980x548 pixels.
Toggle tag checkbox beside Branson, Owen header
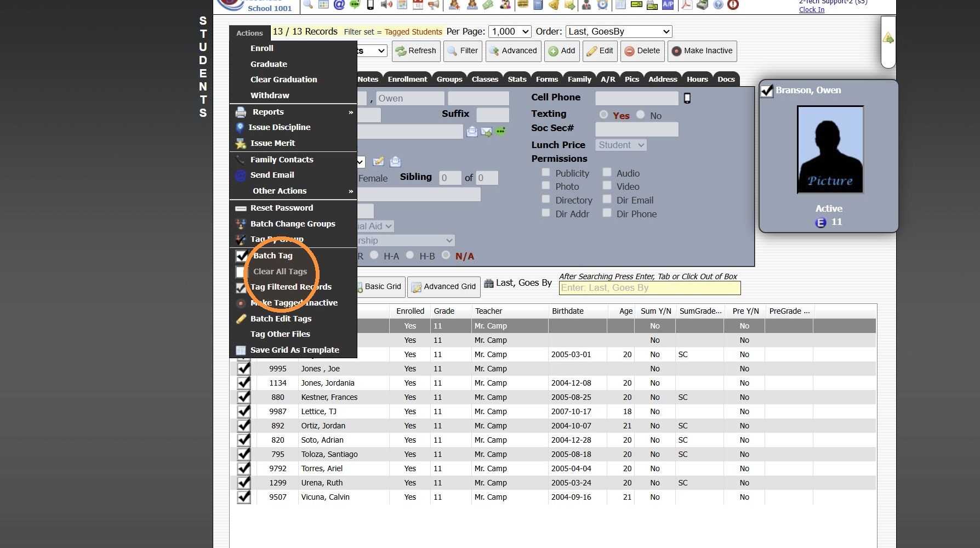coord(767,91)
